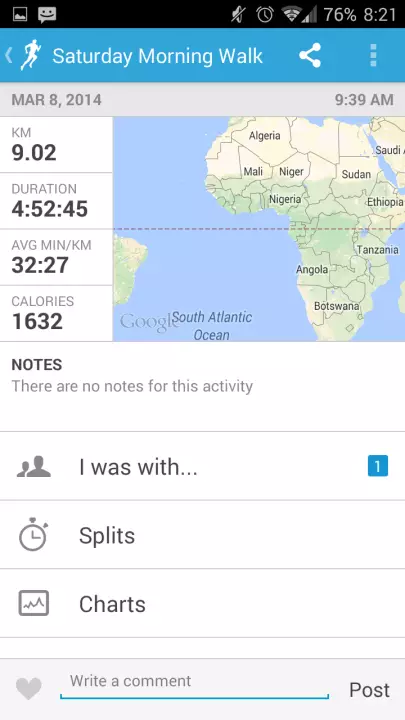405x720 pixels.
Task: Tap the KM distance 9.02 stat
Action: pyautogui.click(x=56, y=145)
